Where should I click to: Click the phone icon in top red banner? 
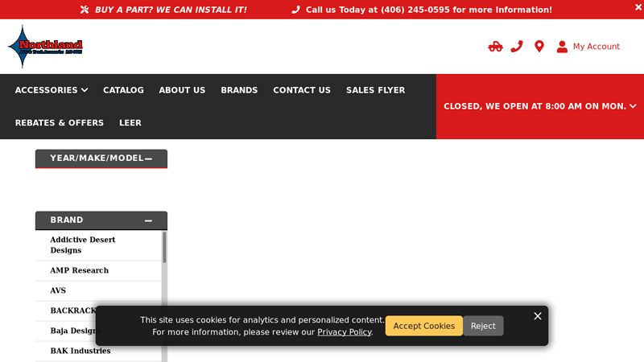pyautogui.click(x=295, y=10)
